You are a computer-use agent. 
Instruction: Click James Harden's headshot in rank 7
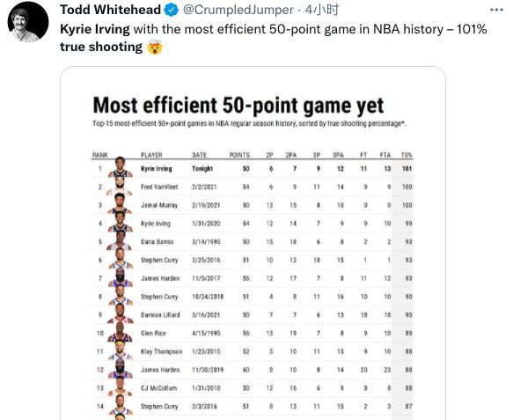pos(120,277)
